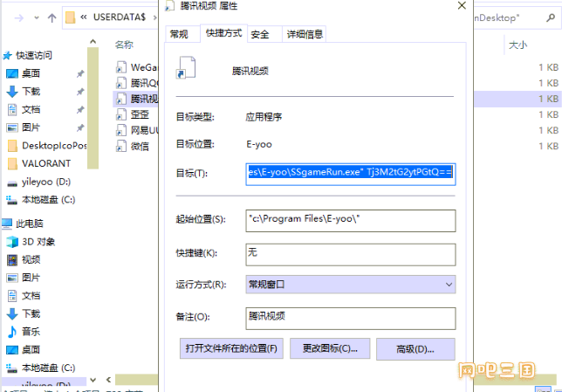This screenshot has width=562, height=392.
Task: Select 微信 shortcut in file list
Action: (138, 147)
